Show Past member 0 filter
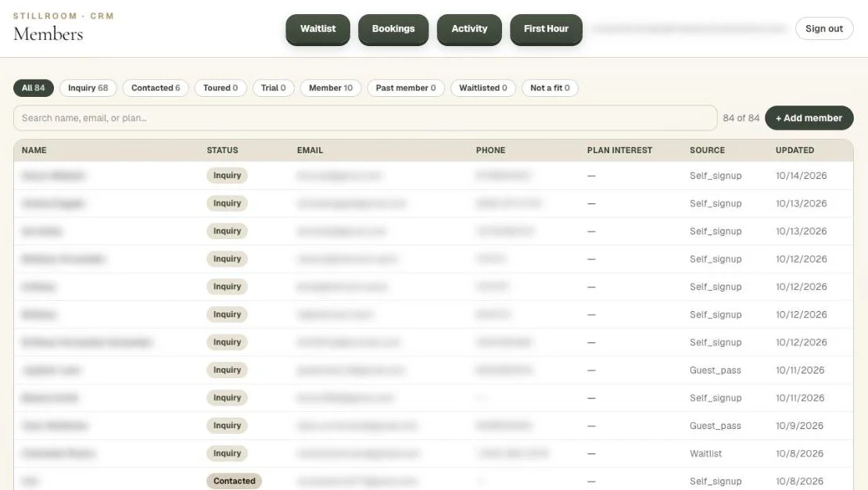Image resolution: width=868 pixels, height=490 pixels. (406, 88)
